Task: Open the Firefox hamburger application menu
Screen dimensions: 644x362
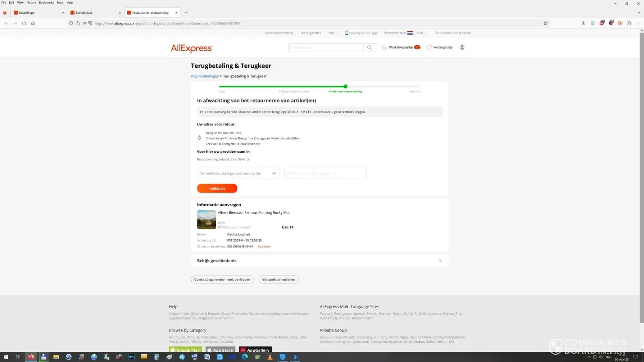Action: pyautogui.click(x=638, y=23)
